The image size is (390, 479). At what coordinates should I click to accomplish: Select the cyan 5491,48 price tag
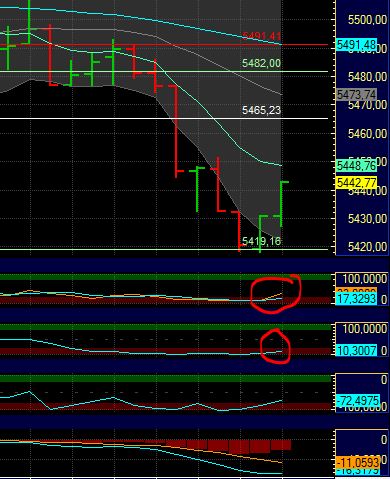click(356, 45)
